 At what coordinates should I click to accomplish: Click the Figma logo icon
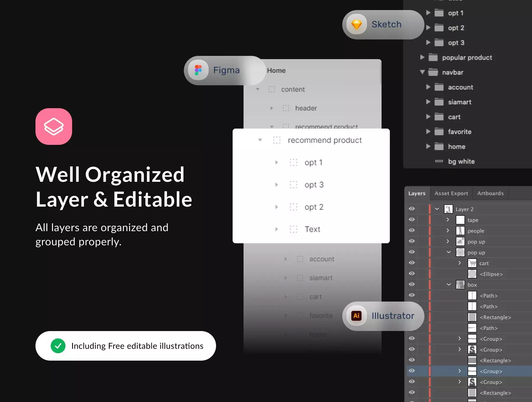point(198,70)
